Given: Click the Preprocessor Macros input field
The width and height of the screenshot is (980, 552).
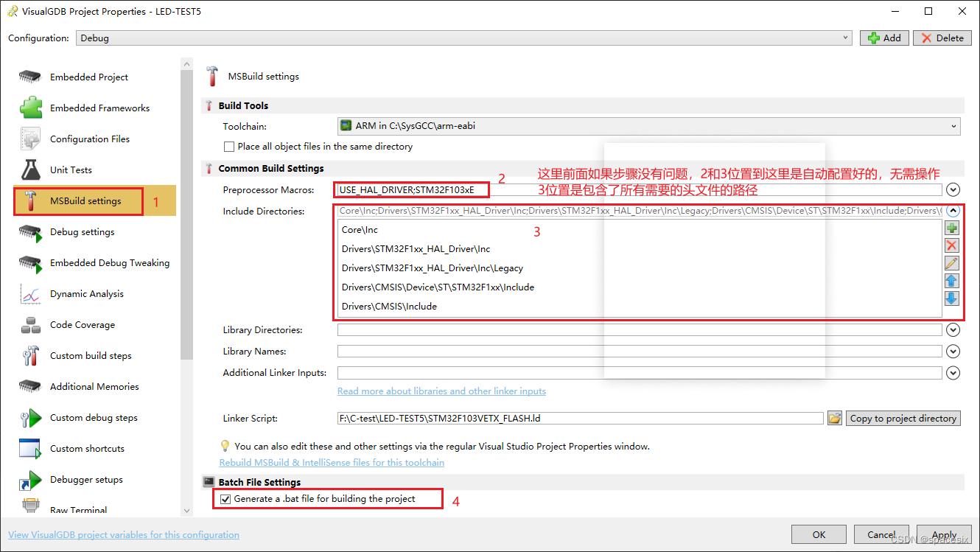Looking at the screenshot, I should point(639,190).
